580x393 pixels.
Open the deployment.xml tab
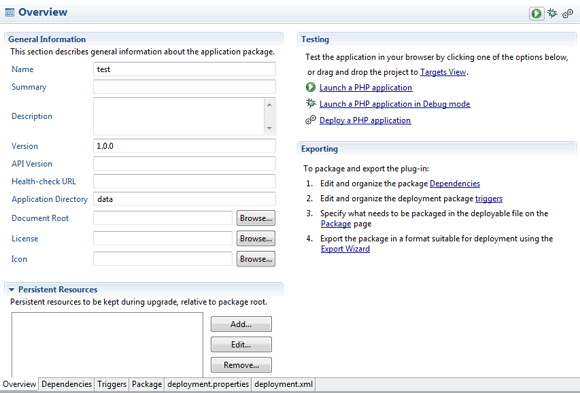pos(283,384)
